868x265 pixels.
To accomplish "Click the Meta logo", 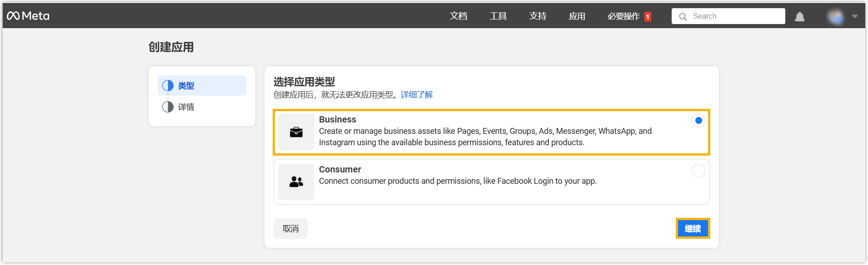I will [x=28, y=16].
